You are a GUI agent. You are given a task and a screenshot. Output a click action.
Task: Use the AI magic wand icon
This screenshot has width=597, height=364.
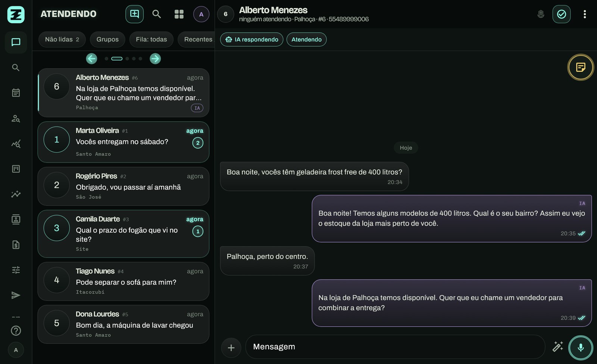coord(558,346)
